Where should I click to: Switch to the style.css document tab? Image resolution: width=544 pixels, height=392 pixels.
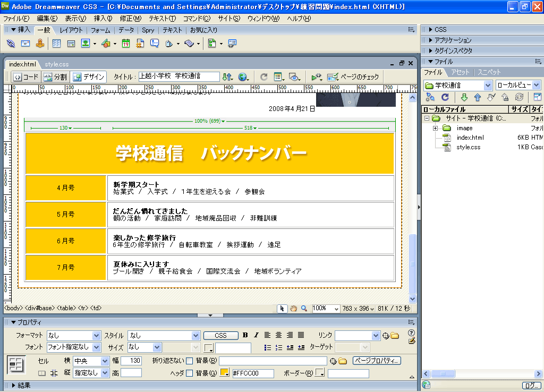click(56, 64)
